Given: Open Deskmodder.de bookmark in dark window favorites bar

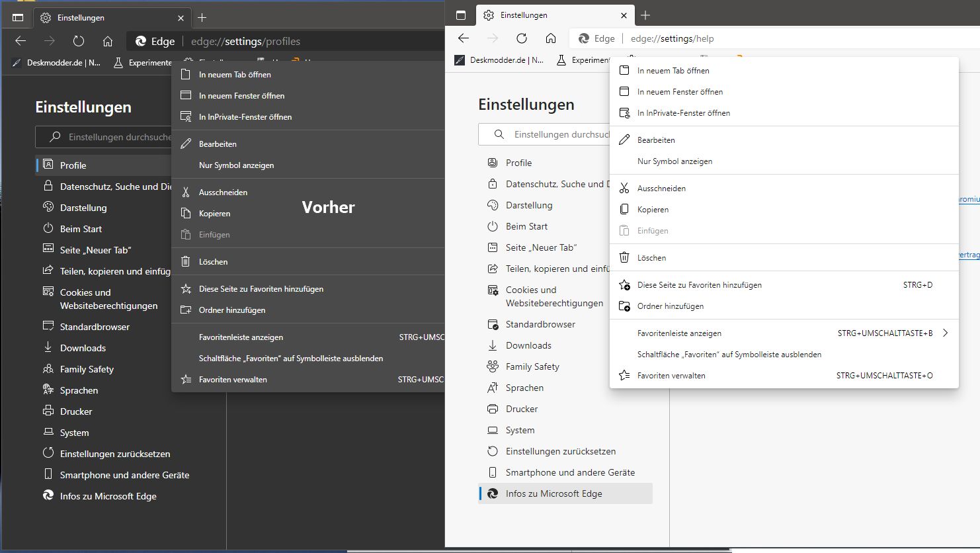Looking at the screenshot, I should 57,63.
